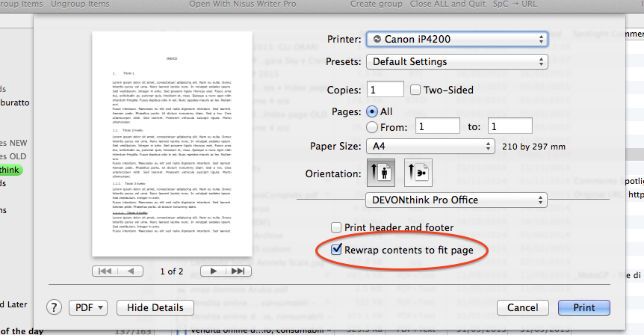Click the document page preview thumbnail
The width and height of the screenshot is (644, 335).
(x=172, y=144)
